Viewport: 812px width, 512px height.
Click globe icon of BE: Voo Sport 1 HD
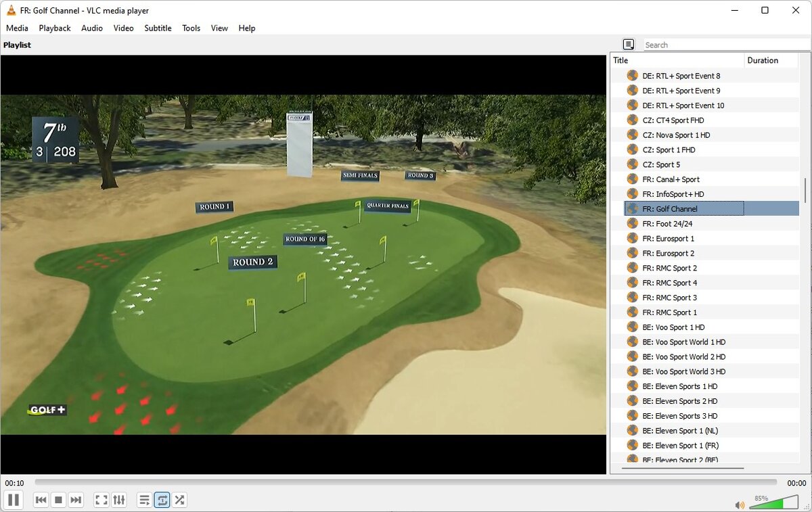click(633, 327)
